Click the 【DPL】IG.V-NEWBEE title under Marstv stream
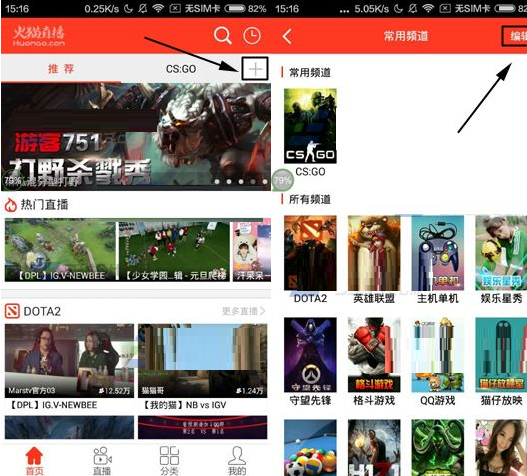 point(52,405)
